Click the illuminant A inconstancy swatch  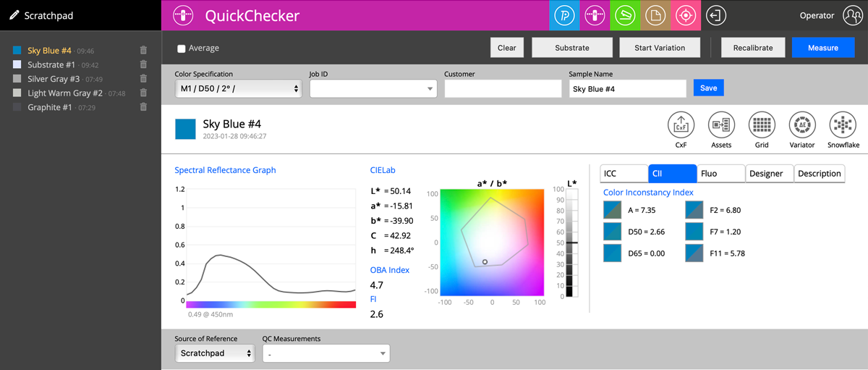coord(612,210)
